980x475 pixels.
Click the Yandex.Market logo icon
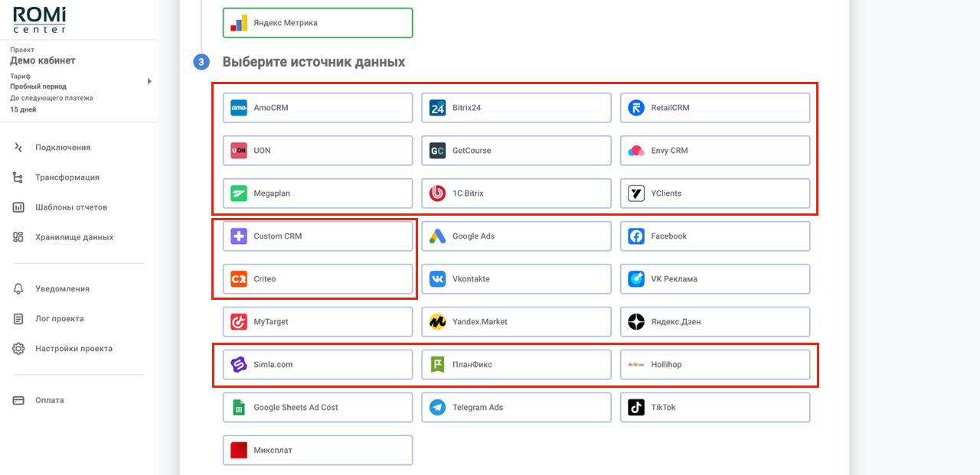coord(437,322)
